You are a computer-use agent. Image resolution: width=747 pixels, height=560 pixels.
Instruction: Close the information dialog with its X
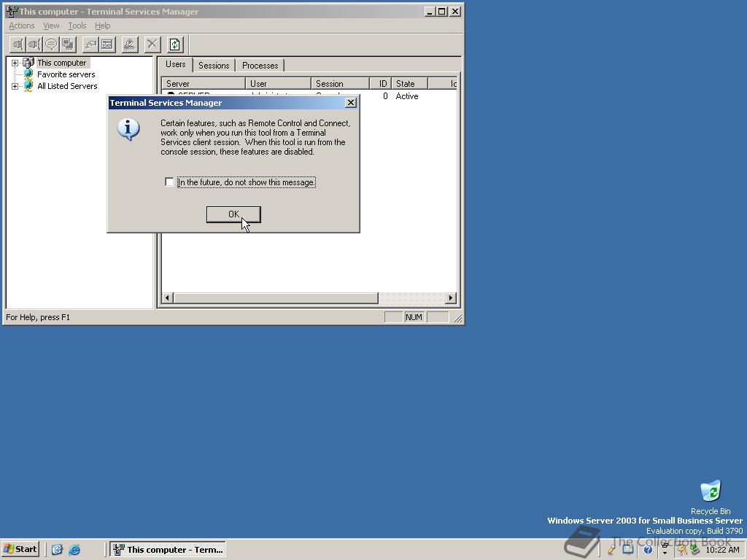point(351,103)
